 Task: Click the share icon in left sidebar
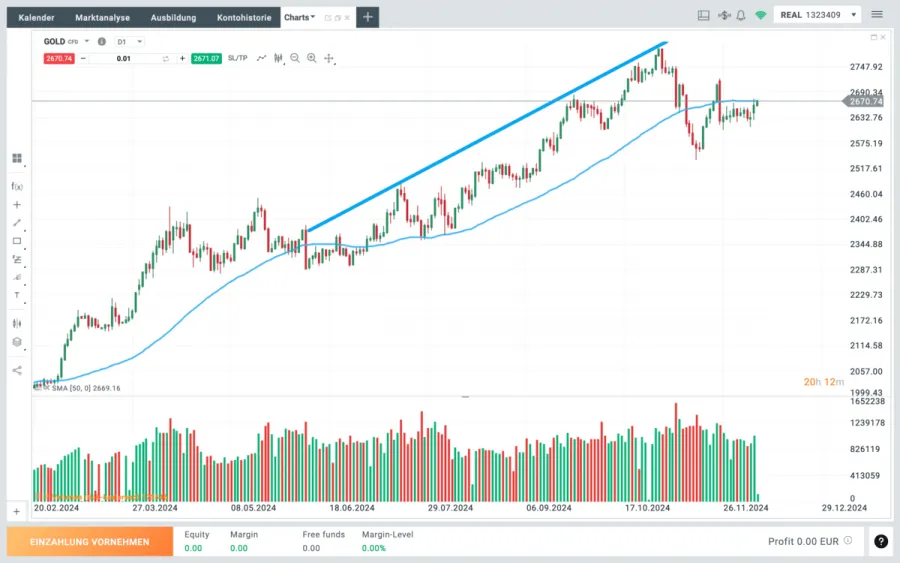point(16,370)
